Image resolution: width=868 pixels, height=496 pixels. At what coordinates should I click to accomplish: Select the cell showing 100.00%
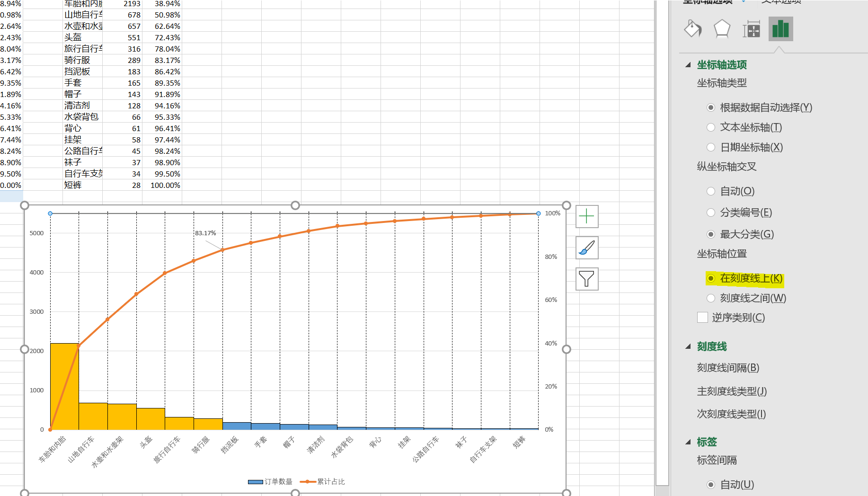162,185
